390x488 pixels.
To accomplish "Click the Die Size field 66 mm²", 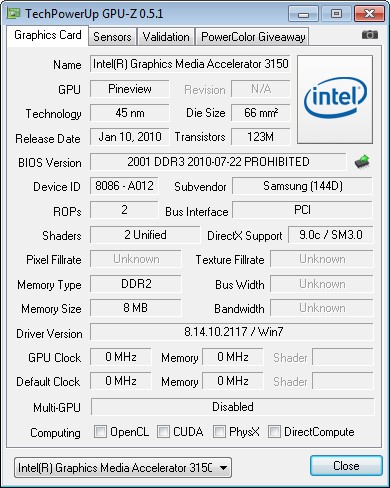I will 261,113.
